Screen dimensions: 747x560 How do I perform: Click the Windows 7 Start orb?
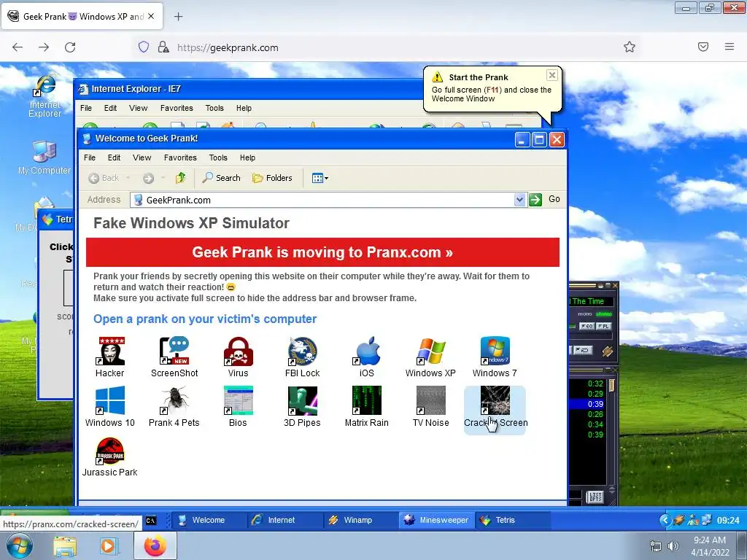[19, 545]
